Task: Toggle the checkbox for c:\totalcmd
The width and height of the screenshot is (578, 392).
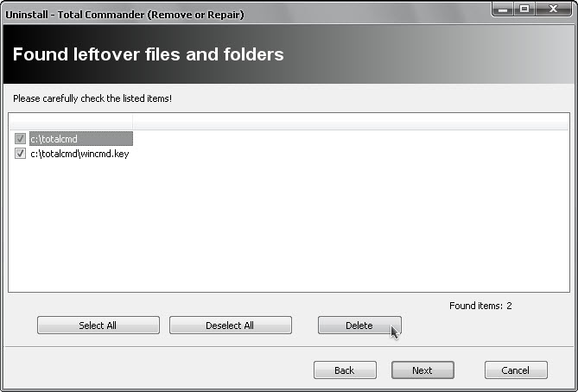Action: [20, 139]
